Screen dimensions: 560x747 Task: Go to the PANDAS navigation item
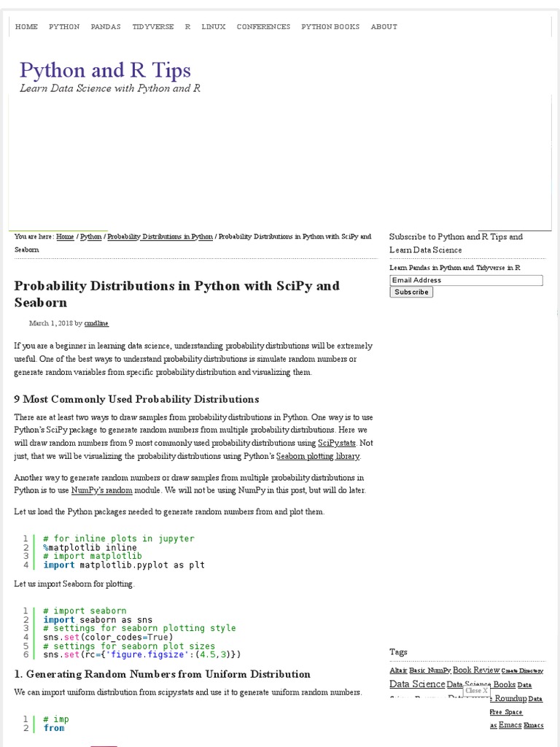pos(106,27)
